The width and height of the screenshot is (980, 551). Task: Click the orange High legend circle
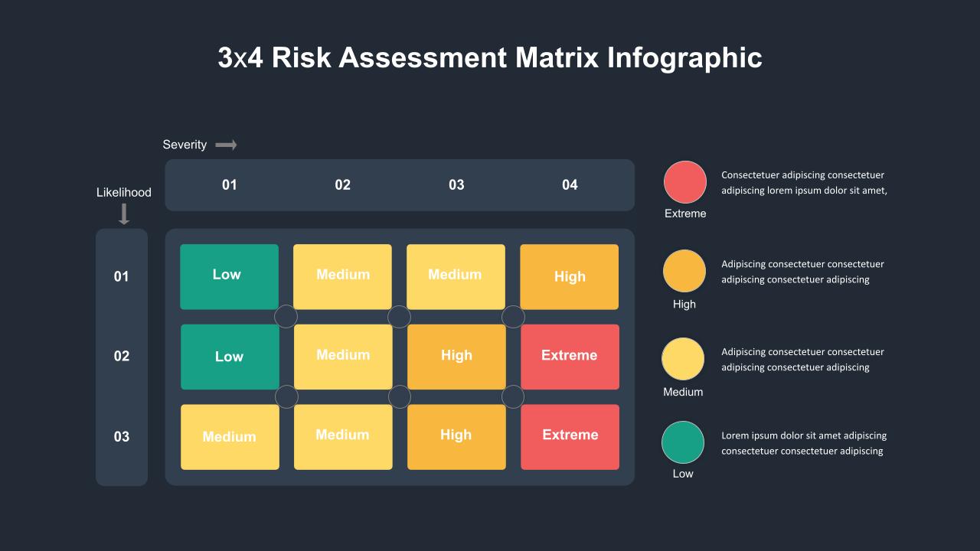tap(684, 270)
